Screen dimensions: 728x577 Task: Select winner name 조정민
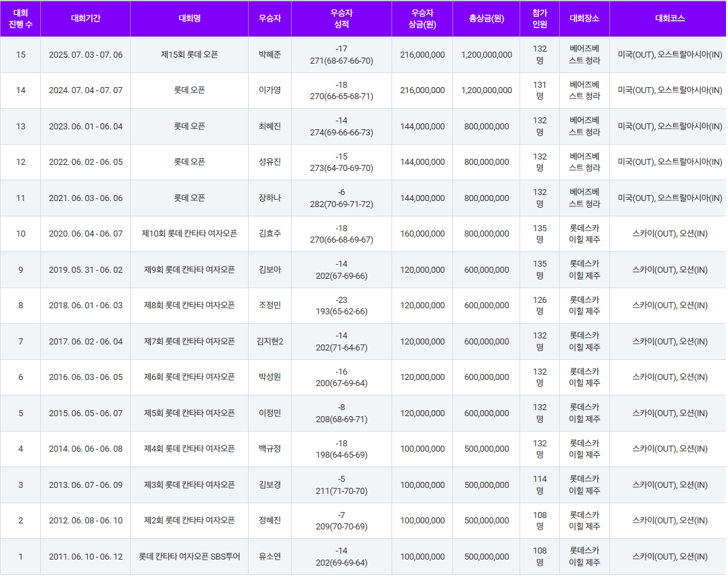(269, 306)
